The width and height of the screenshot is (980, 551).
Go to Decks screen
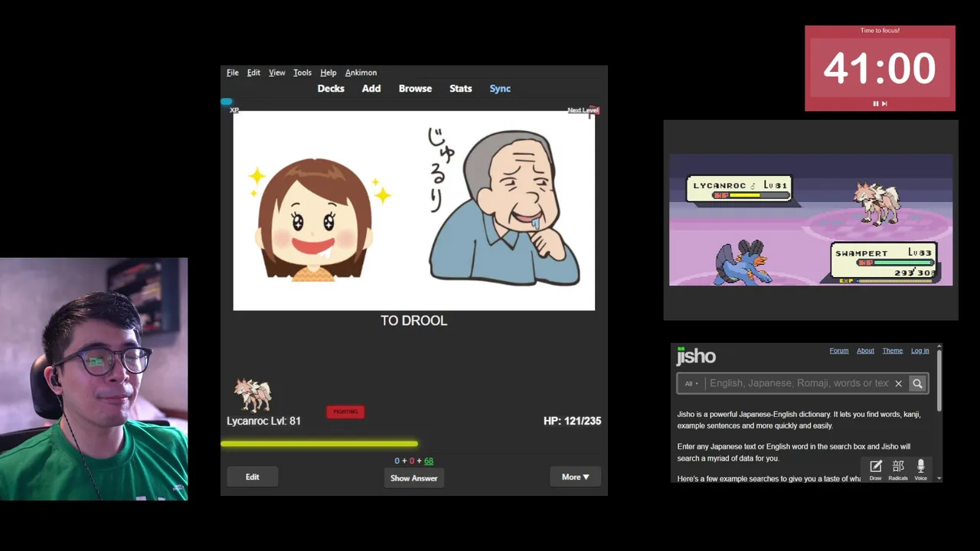331,89
